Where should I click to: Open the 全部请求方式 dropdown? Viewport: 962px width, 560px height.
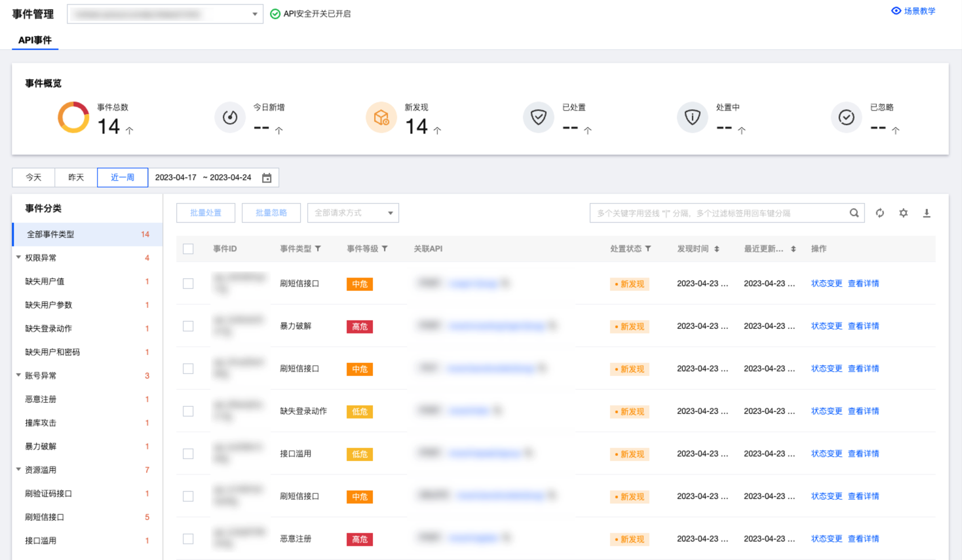coord(353,213)
